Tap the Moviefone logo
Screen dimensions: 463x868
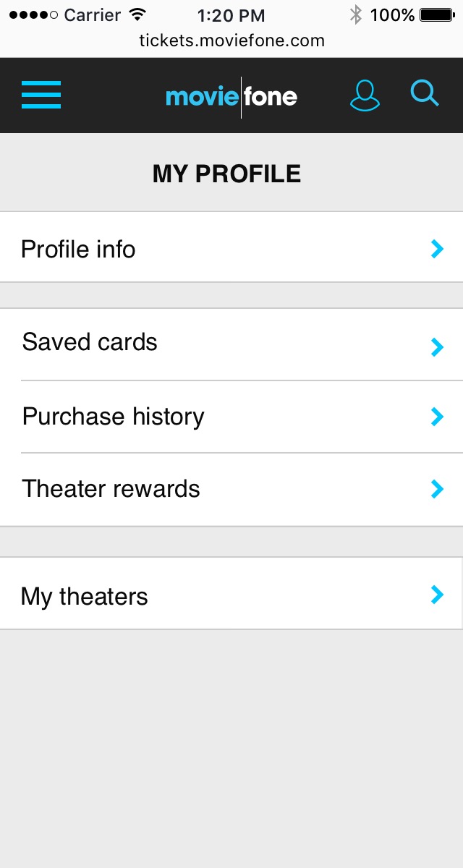click(231, 96)
